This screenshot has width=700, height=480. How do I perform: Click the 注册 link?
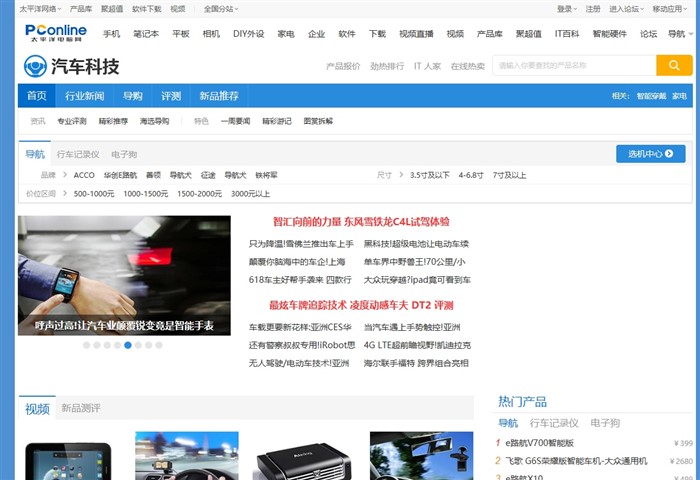click(593, 8)
